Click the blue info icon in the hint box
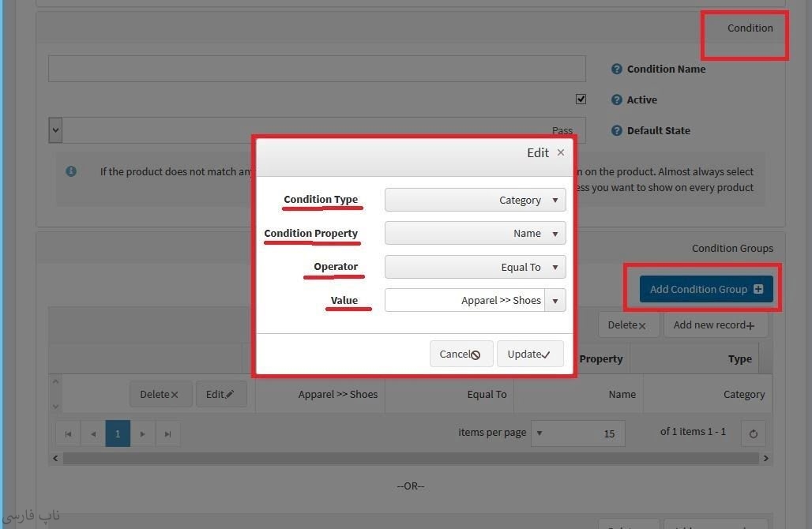Viewport: 812px width, 529px height. (x=71, y=171)
